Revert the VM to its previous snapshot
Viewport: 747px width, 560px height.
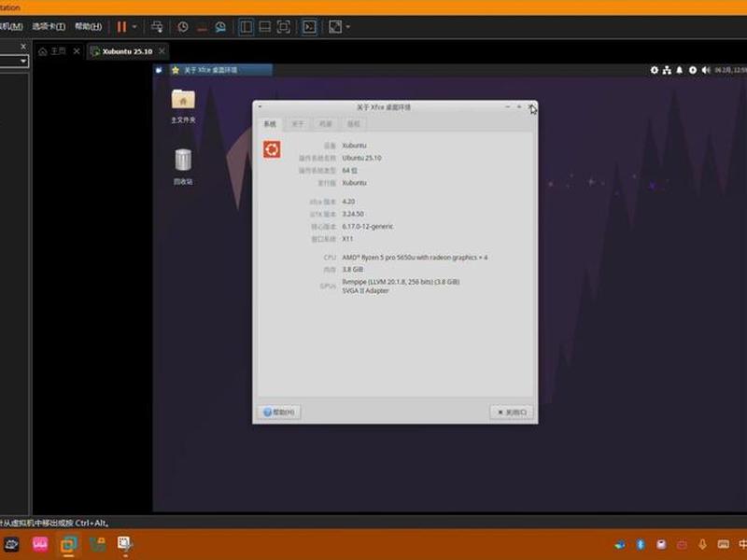(x=202, y=27)
